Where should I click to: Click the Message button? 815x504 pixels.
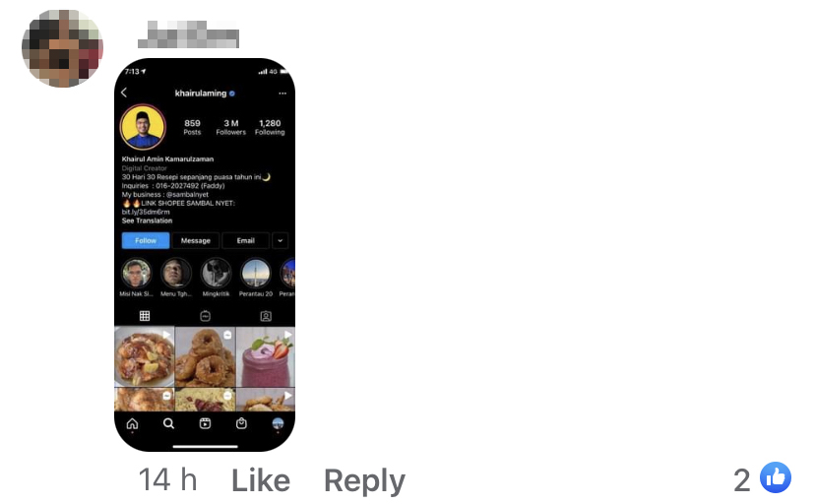click(x=196, y=240)
